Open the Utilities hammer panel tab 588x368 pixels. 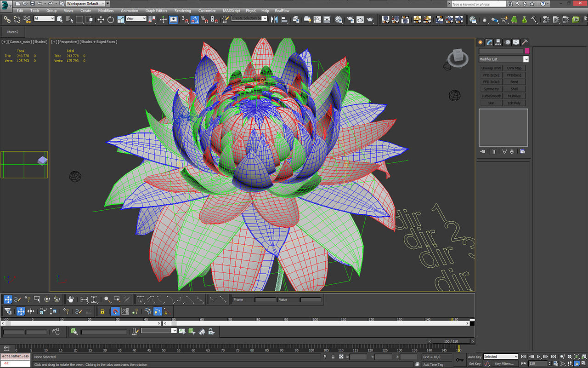pos(525,42)
